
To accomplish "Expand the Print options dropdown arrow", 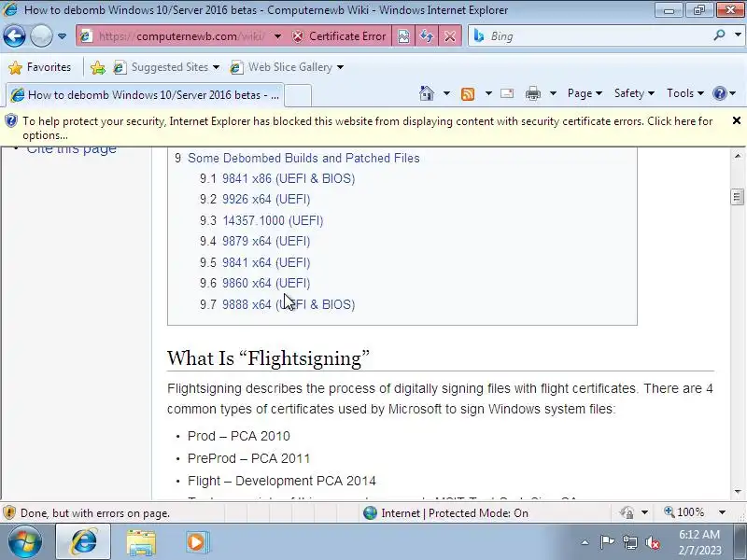I will click(553, 93).
